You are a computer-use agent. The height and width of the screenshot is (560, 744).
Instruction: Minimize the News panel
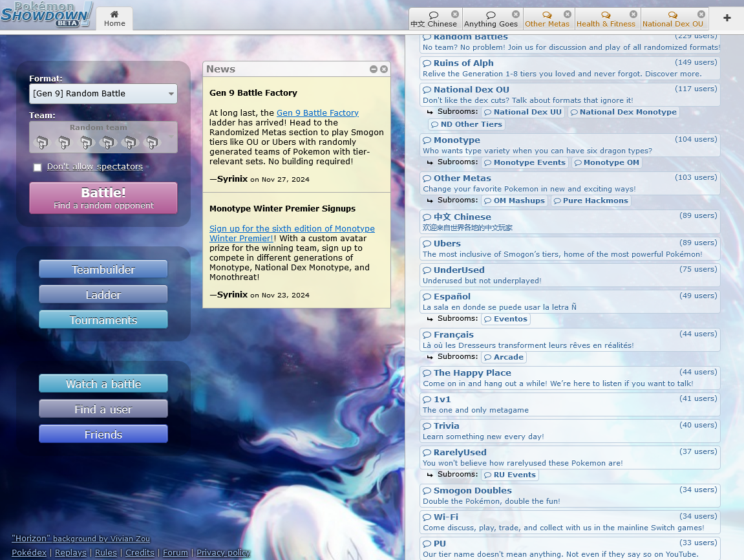(x=373, y=69)
